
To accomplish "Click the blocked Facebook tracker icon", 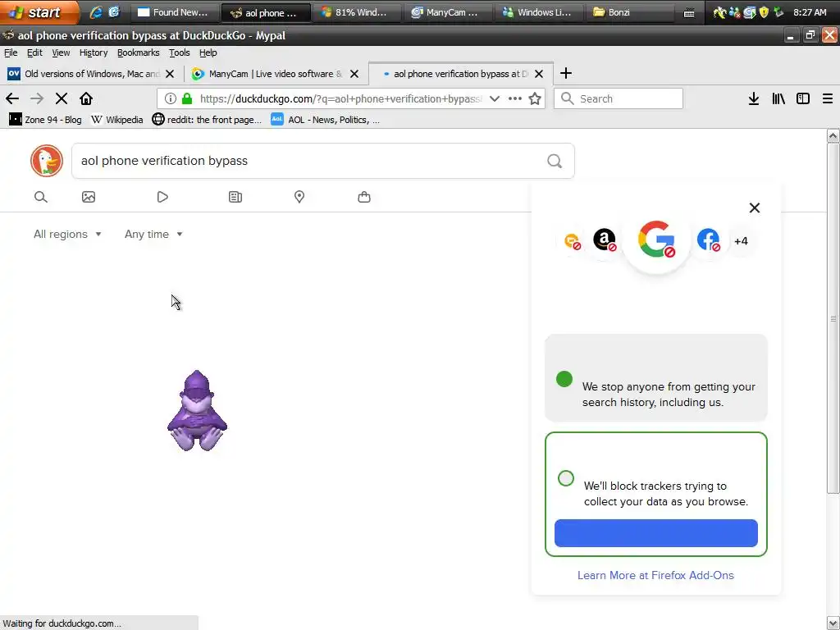I will point(708,240).
